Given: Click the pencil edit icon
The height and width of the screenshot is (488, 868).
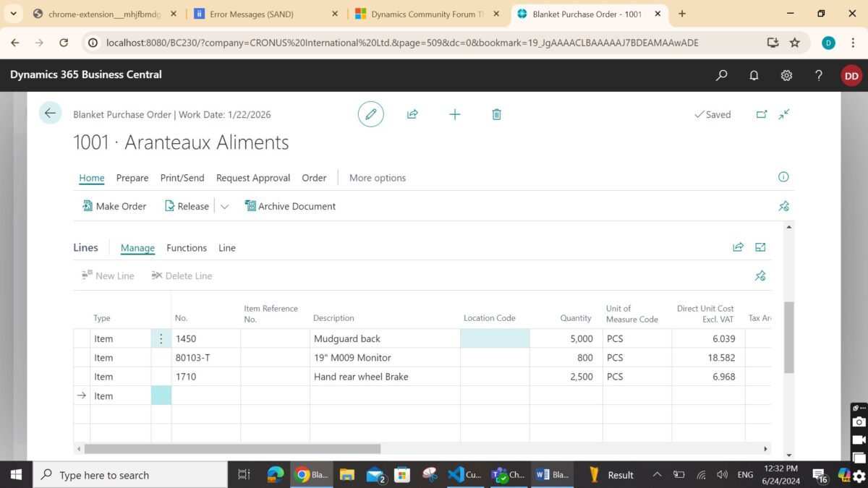Looking at the screenshot, I should (371, 114).
